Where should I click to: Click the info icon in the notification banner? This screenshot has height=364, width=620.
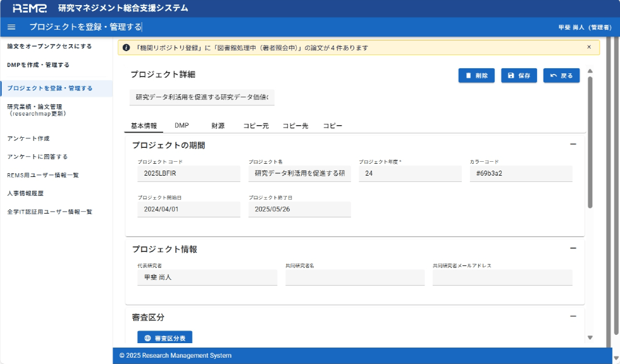coord(125,47)
